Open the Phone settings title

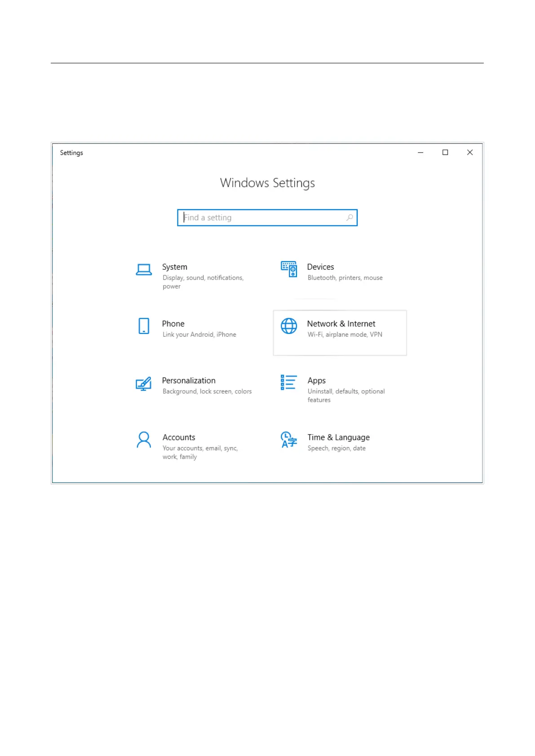[x=173, y=324]
